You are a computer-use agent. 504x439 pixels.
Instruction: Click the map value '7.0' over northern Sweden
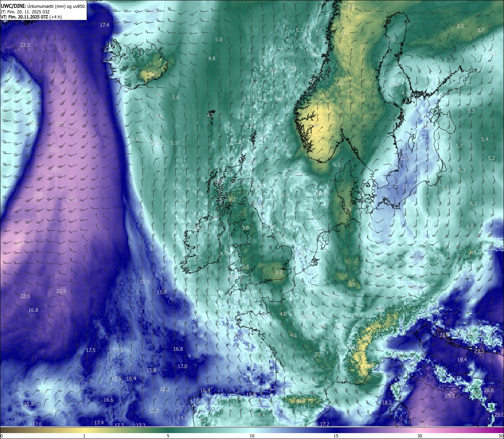(x=392, y=40)
